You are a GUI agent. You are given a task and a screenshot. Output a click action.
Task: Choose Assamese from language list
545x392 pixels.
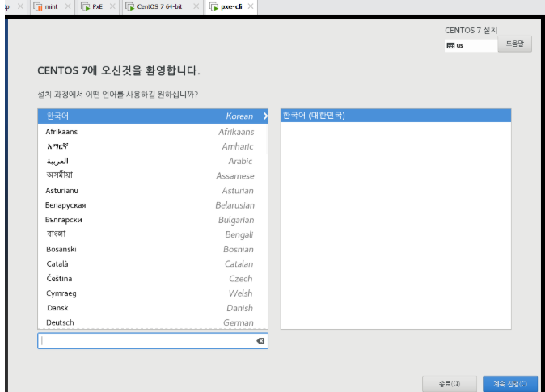click(153, 175)
